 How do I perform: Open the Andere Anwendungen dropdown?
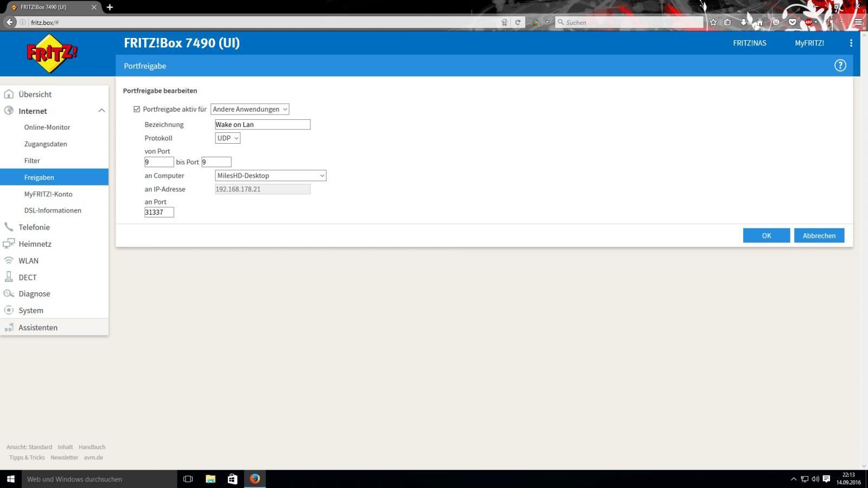(250, 109)
